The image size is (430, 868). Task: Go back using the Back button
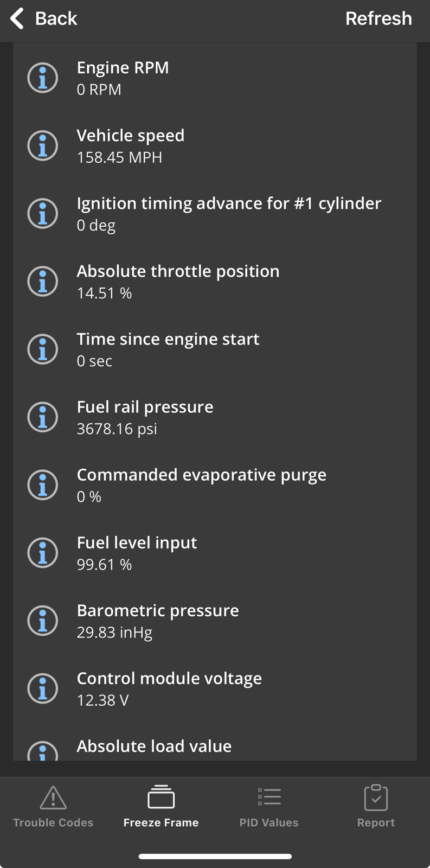coord(44,18)
